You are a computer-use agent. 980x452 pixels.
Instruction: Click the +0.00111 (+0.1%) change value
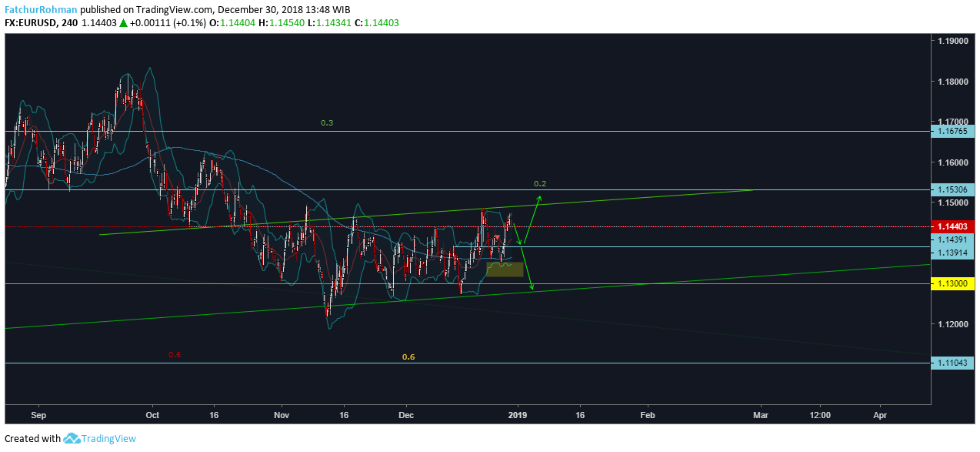pos(167,23)
